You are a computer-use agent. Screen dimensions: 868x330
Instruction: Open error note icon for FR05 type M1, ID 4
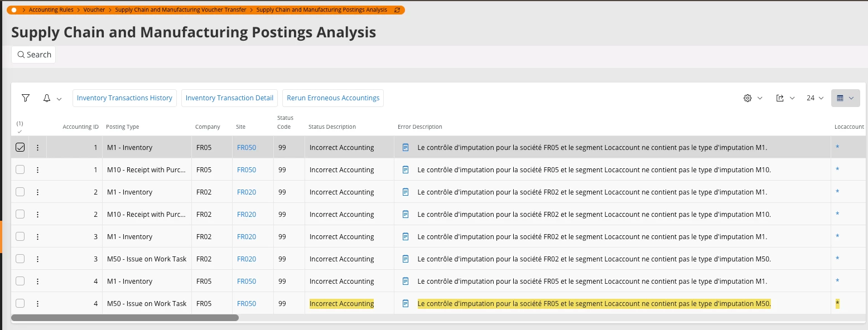point(406,282)
